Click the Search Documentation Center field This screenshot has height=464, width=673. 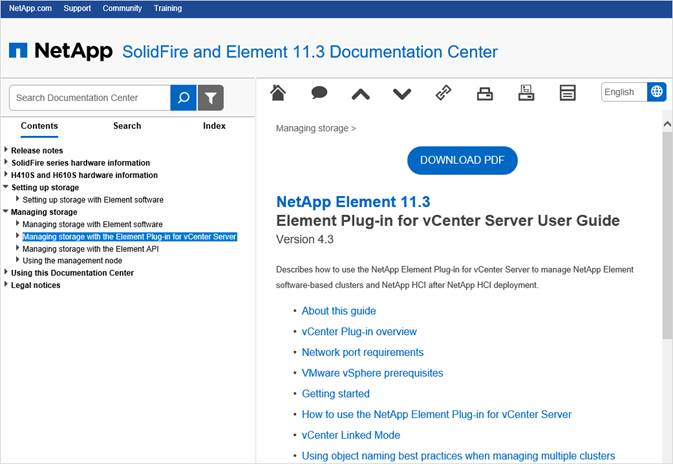coord(90,97)
